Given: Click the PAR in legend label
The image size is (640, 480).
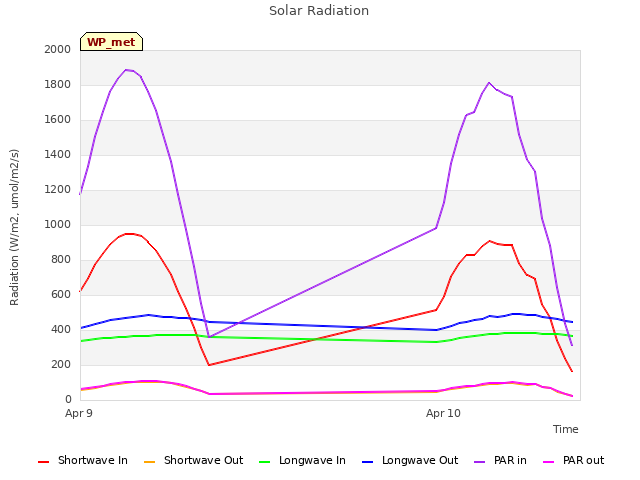Looking at the screenshot, I should (510, 460).
